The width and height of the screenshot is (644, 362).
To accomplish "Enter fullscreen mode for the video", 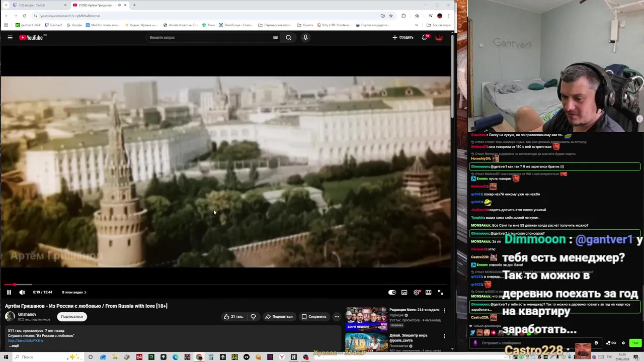I will click(x=440, y=292).
